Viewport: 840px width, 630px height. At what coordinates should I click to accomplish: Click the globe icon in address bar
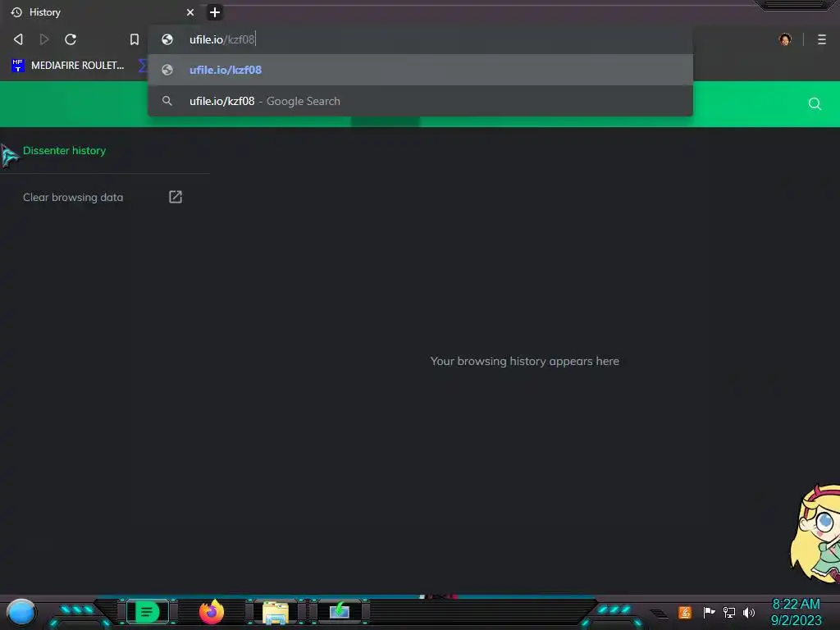coord(167,39)
